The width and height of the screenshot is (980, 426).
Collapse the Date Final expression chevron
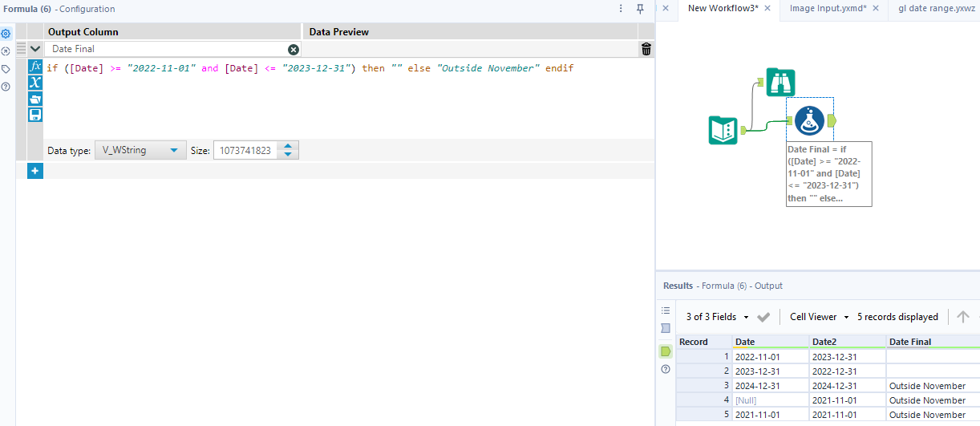(x=35, y=49)
